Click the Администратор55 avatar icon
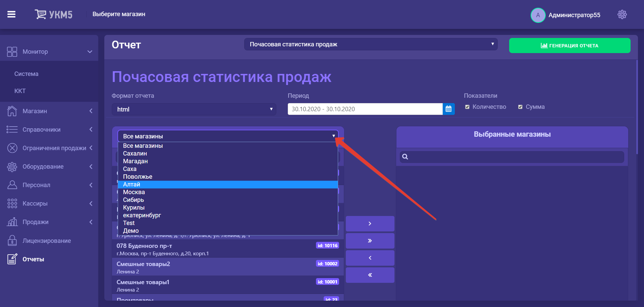Viewport: 644px width, 307px height. (538, 15)
